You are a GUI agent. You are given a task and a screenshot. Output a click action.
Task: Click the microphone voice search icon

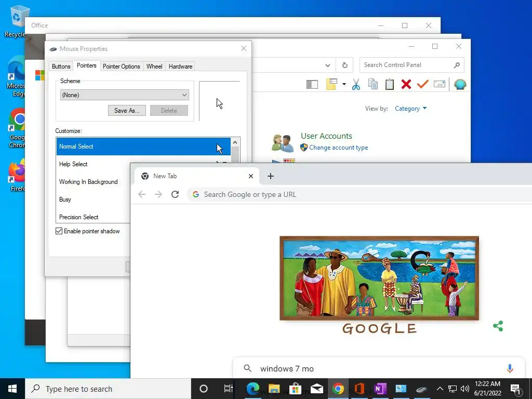[x=510, y=368]
